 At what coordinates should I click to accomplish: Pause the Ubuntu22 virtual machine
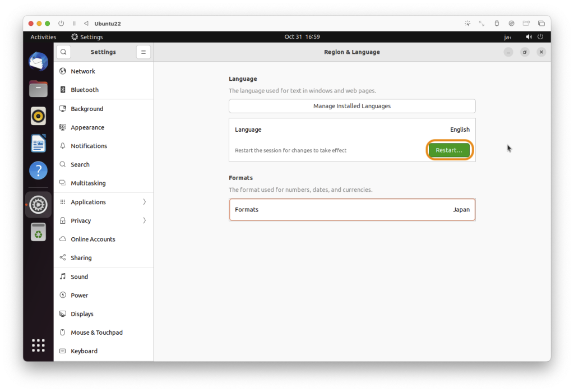(74, 24)
